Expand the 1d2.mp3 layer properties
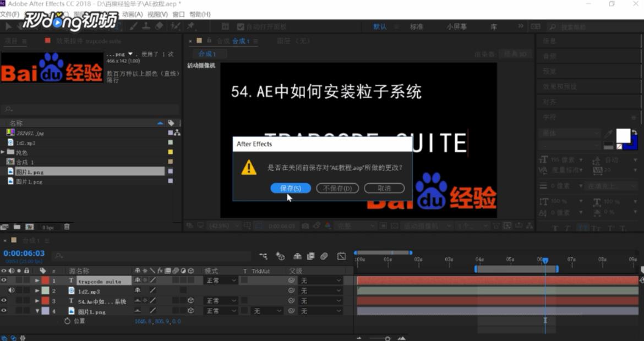The width and height of the screenshot is (644, 341). tap(37, 291)
